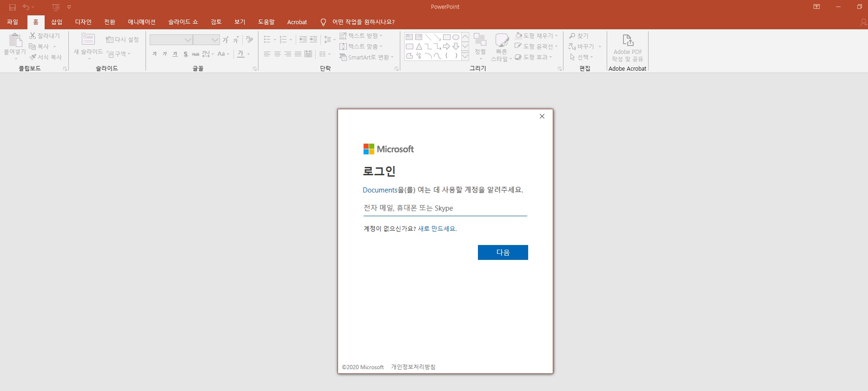The height and width of the screenshot is (391, 868).
Task: Click the Adobe PDF create and share icon
Action: tap(628, 40)
